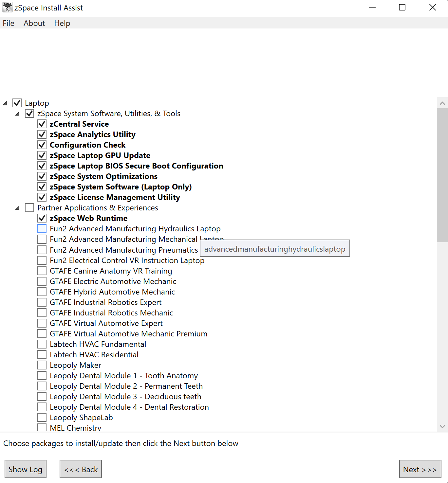Check GTAFE Canine Anatomy VR Training
This screenshot has height=483, width=448.
(42, 271)
